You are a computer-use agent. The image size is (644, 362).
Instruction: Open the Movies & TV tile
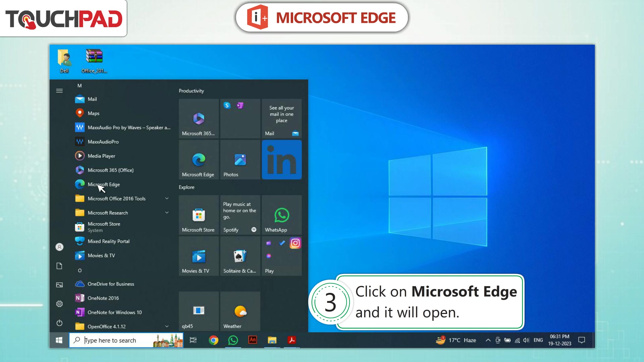coord(199,256)
